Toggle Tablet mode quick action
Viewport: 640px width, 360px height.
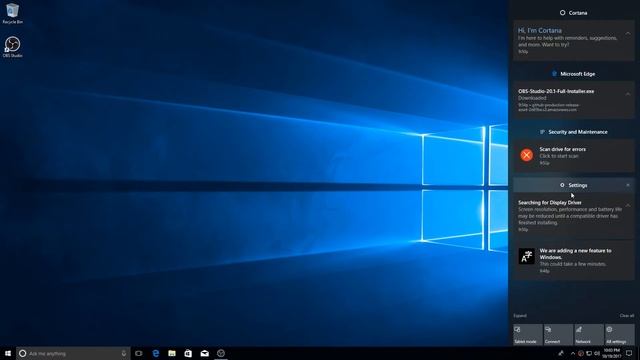click(528, 335)
